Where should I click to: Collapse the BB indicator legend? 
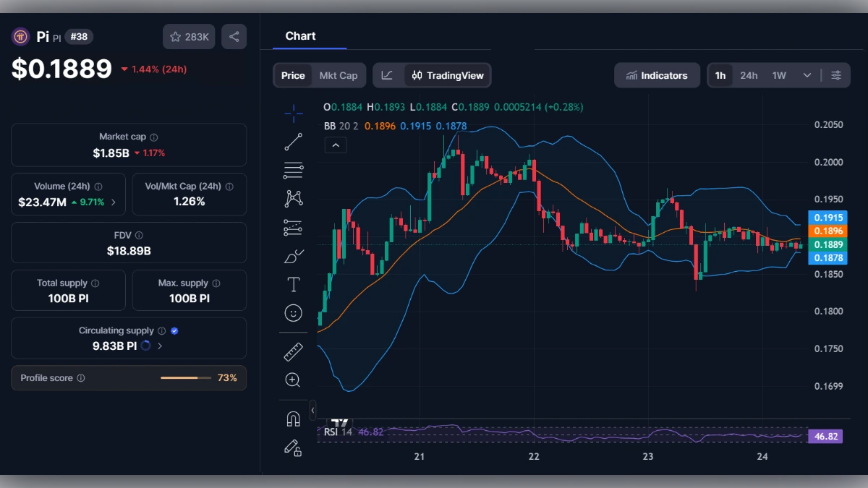pos(335,145)
